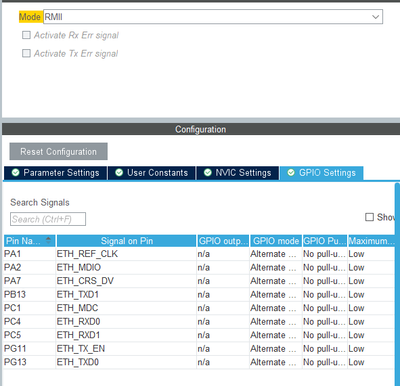
Task: Click the ETH_MDIO signal cell
Action: tap(126, 268)
